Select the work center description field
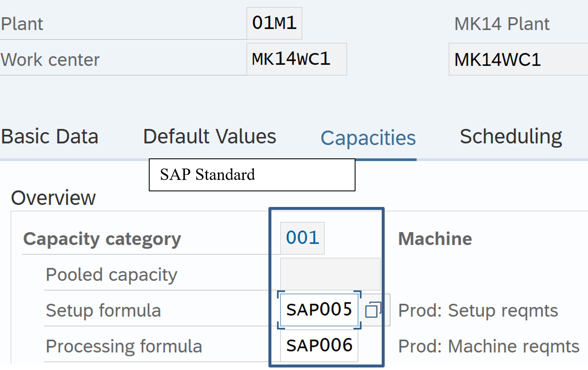Image resolution: width=588 pixels, height=370 pixels. click(517, 60)
